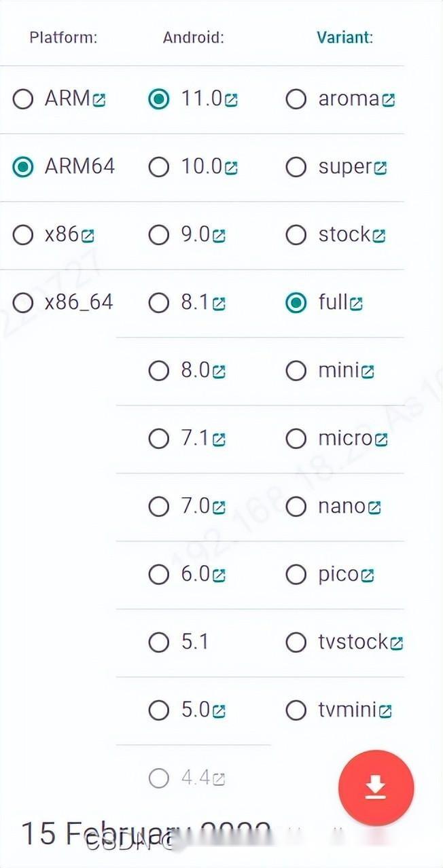Choose Android 10.0 radio button
Screen dimensions: 443x868
158,166
